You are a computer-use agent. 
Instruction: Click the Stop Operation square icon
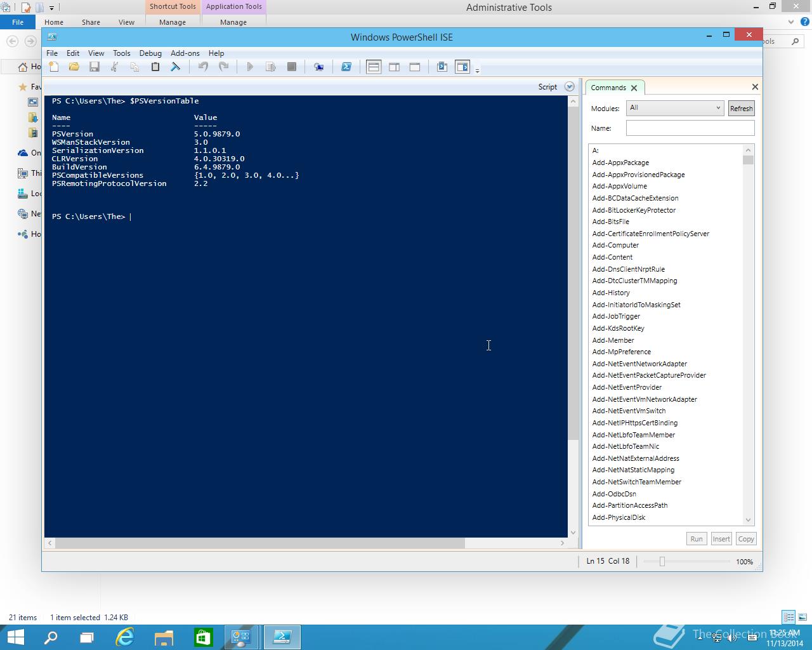(x=292, y=67)
